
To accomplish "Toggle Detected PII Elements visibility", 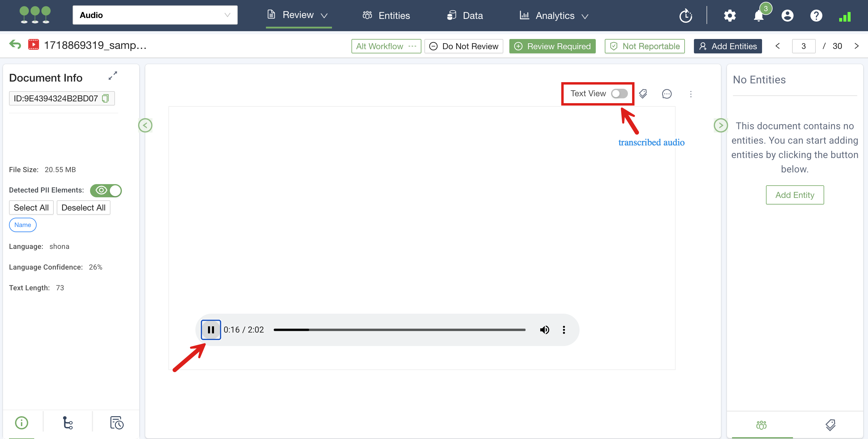I will [x=106, y=190].
